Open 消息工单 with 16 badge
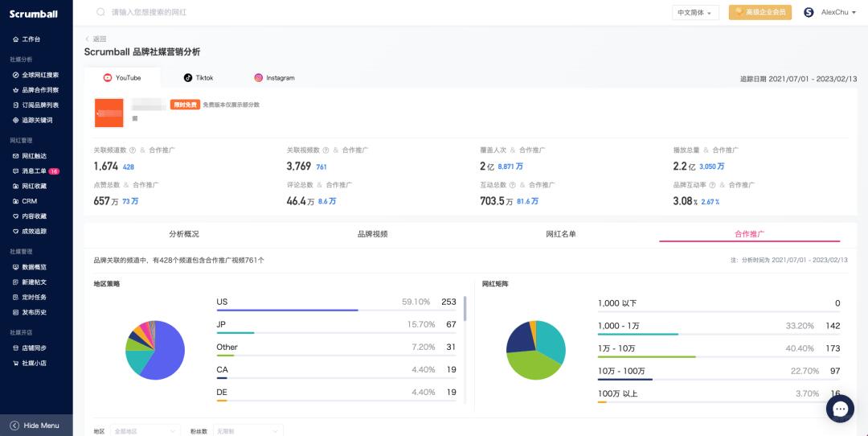This screenshot has width=868, height=436. 35,171
